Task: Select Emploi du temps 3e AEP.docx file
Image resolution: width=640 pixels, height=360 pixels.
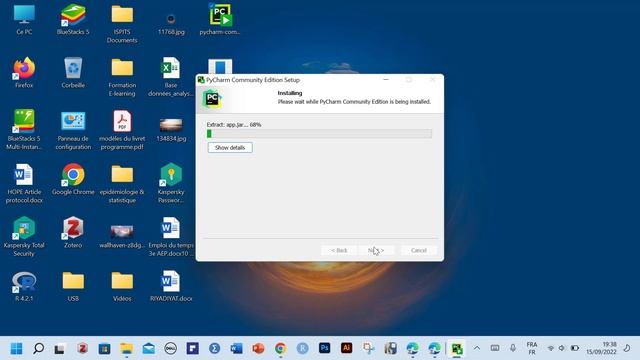Action: (x=171, y=236)
